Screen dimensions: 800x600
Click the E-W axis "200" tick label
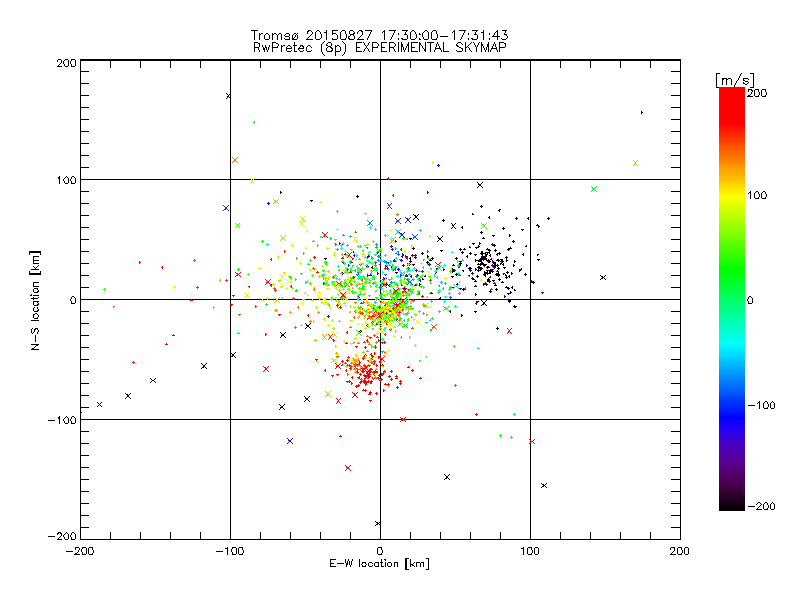[x=680, y=551]
